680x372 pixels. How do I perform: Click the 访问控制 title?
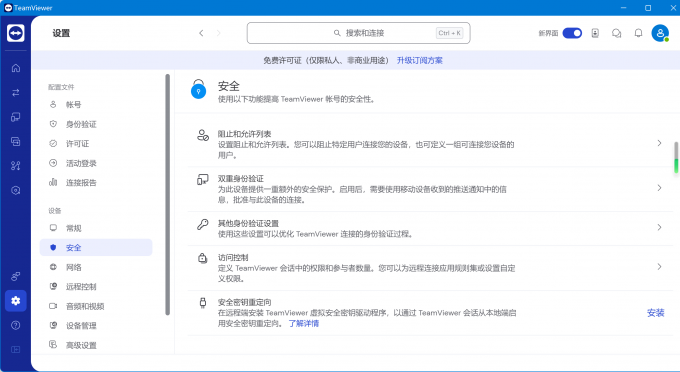point(233,258)
